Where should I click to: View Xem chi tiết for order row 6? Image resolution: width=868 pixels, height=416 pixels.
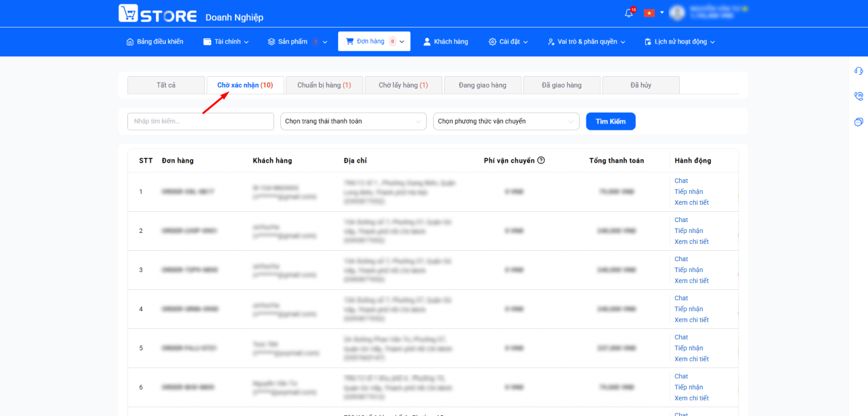coord(692,398)
